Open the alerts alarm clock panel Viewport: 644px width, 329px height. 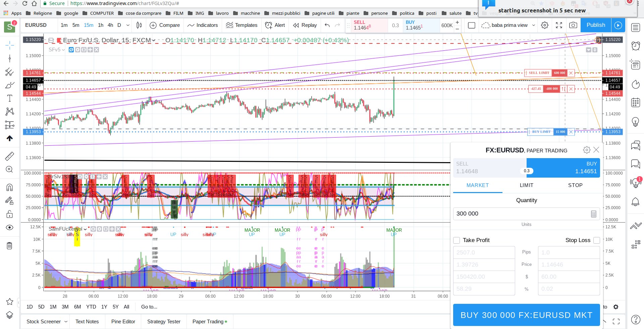pyautogui.click(x=636, y=46)
